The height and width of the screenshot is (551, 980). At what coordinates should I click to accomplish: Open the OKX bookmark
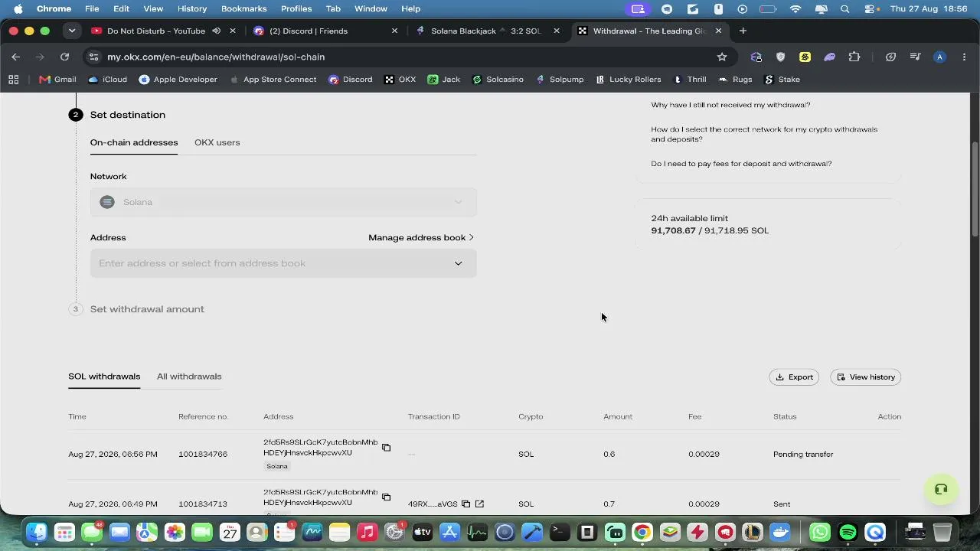tap(400, 79)
